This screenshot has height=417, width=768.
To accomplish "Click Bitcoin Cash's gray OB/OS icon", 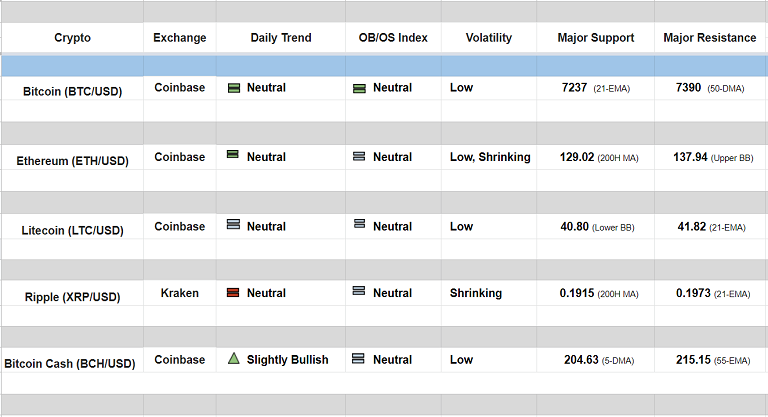I will [x=359, y=359].
